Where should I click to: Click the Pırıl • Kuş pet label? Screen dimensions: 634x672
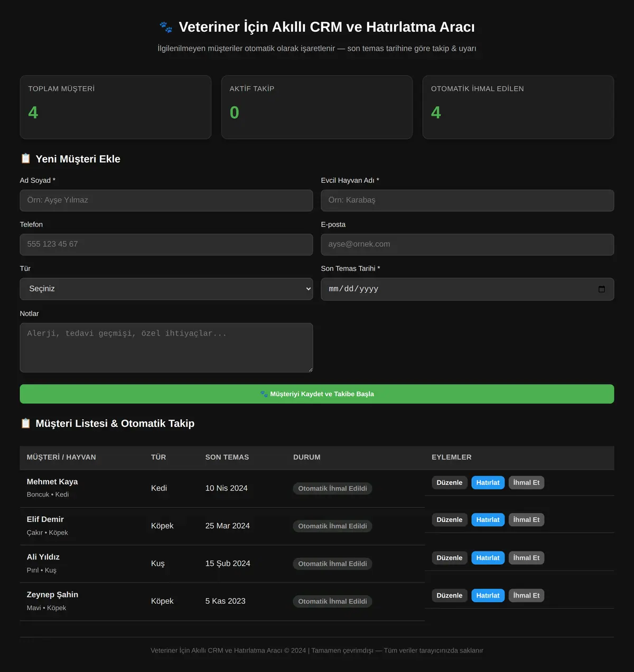coord(42,570)
